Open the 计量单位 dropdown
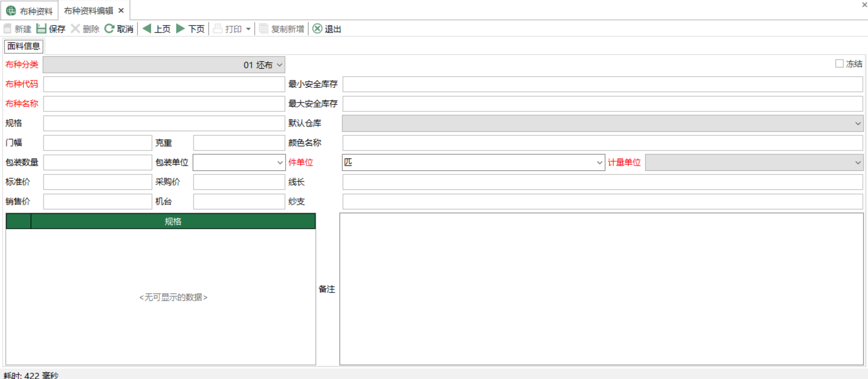868x379 pixels. click(x=857, y=163)
